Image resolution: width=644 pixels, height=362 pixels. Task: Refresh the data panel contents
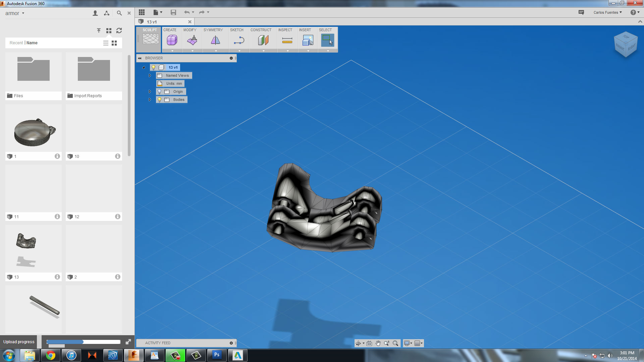pyautogui.click(x=119, y=31)
